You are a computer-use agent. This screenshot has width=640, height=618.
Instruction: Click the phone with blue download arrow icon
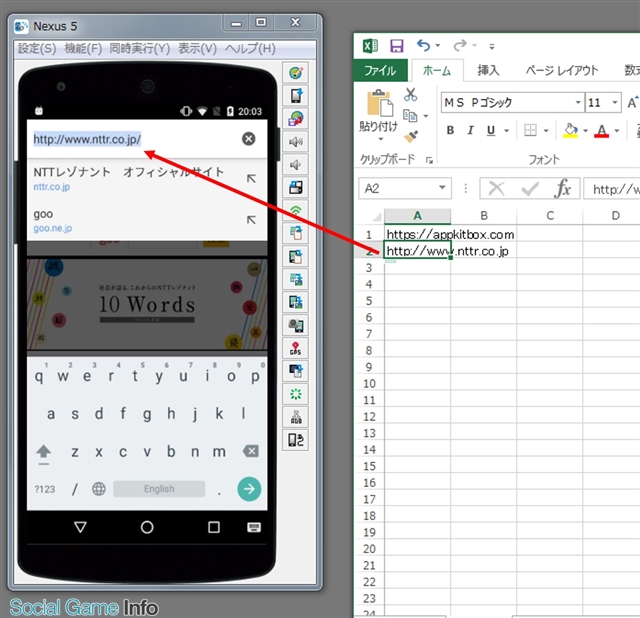pyautogui.click(x=296, y=96)
